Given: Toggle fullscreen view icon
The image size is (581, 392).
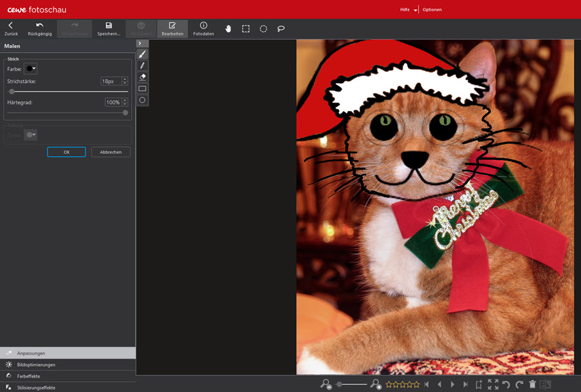Looking at the screenshot, I should [493, 384].
